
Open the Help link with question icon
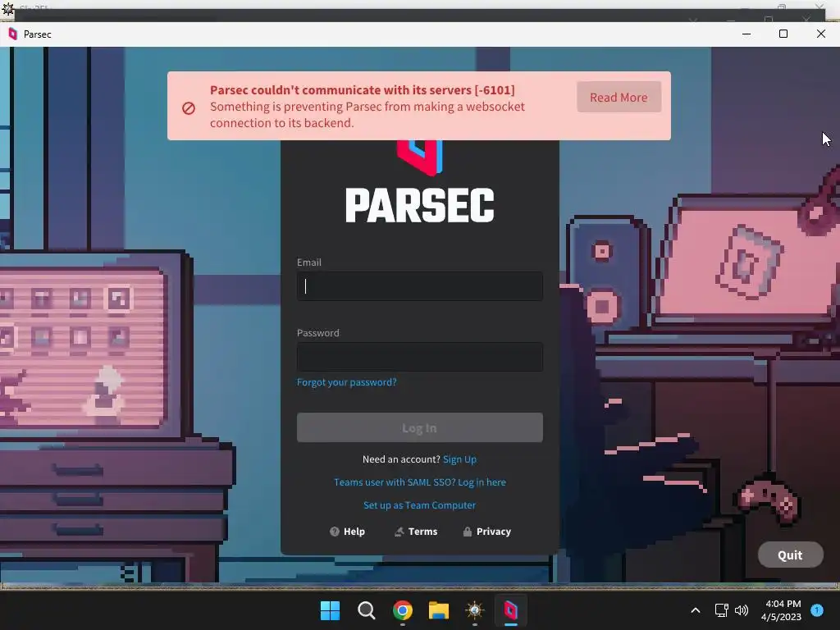click(x=347, y=532)
